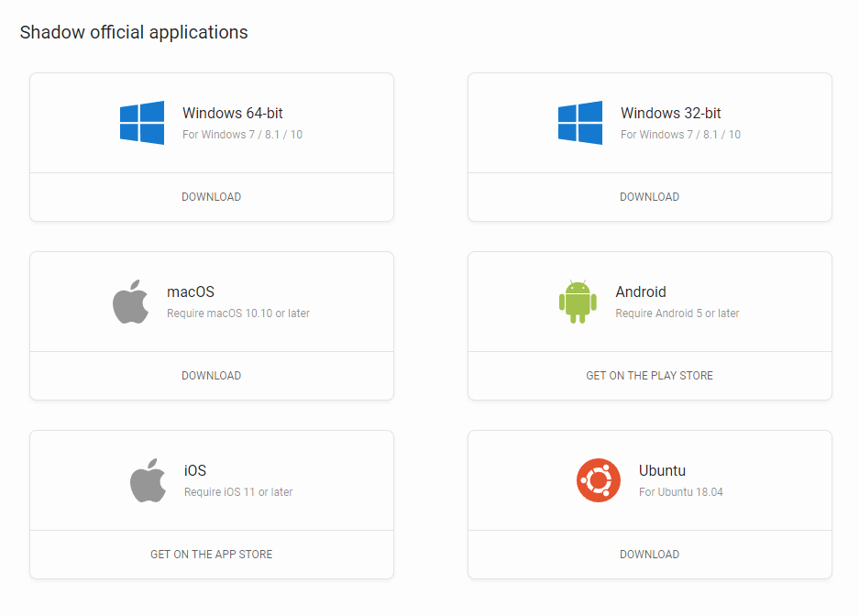Select the Windows 32-bit title text

click(x=671, y=114)
